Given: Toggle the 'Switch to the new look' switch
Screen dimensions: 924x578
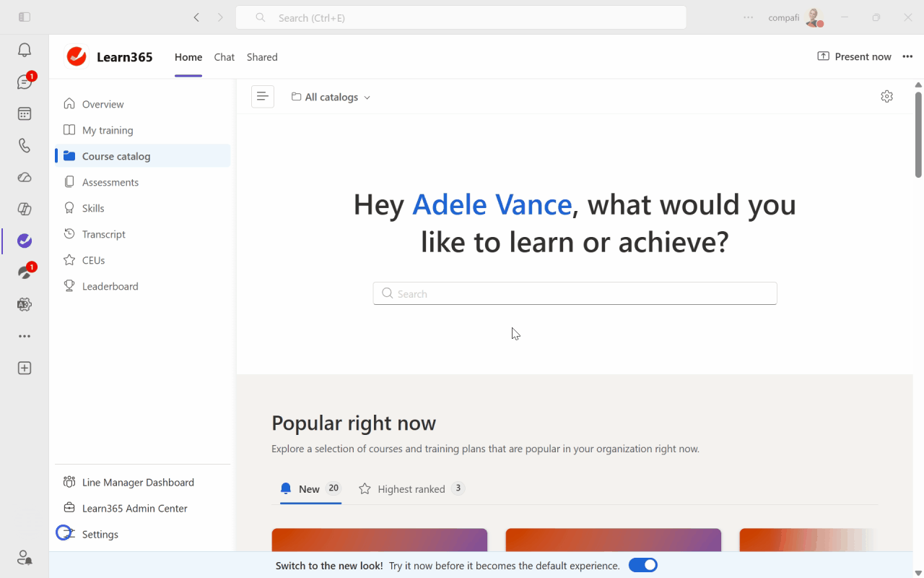Looking at the screenshot, I should click(x=642, y=565).
